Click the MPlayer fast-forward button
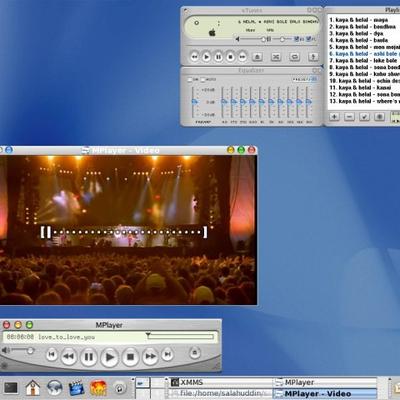This screenshot has height=400, width=400. point(150,356)
